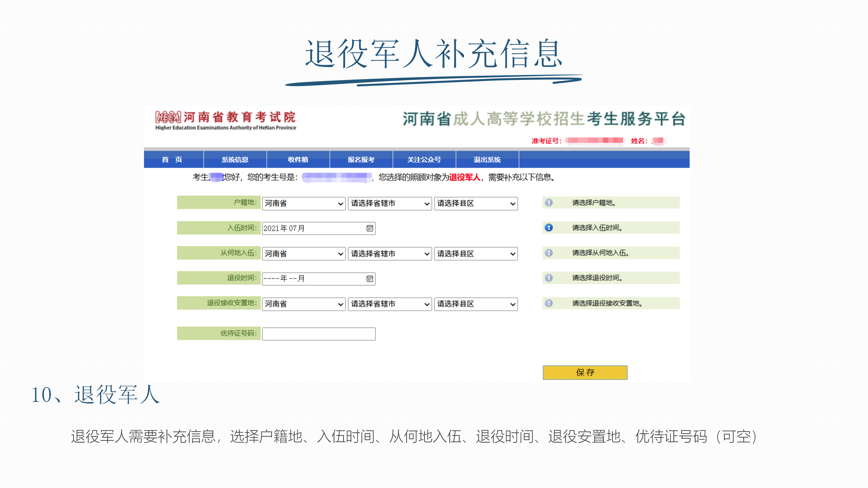The height and width of the screenshot is (488, 868).
Task: Open 收件箱 in navigation bar
Action: click(298, 160)
